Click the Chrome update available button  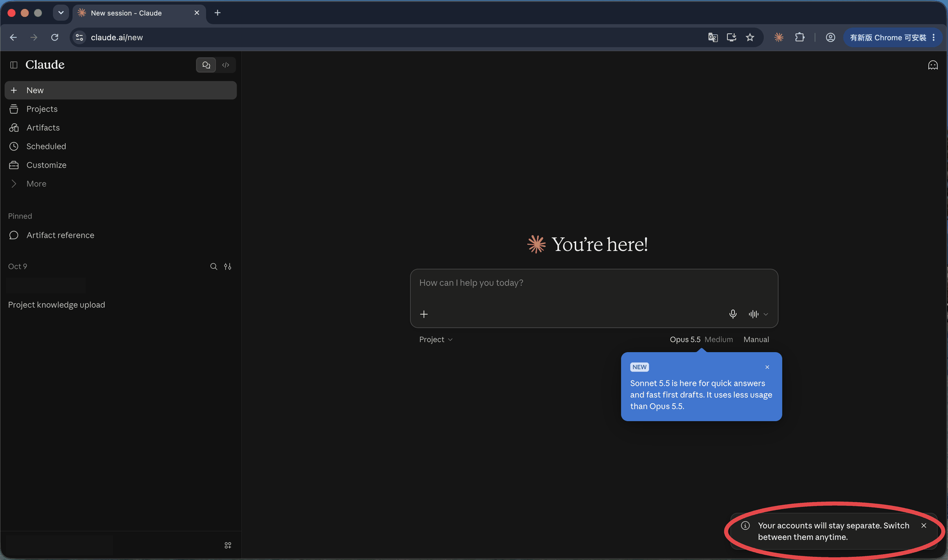coord(892,37)
